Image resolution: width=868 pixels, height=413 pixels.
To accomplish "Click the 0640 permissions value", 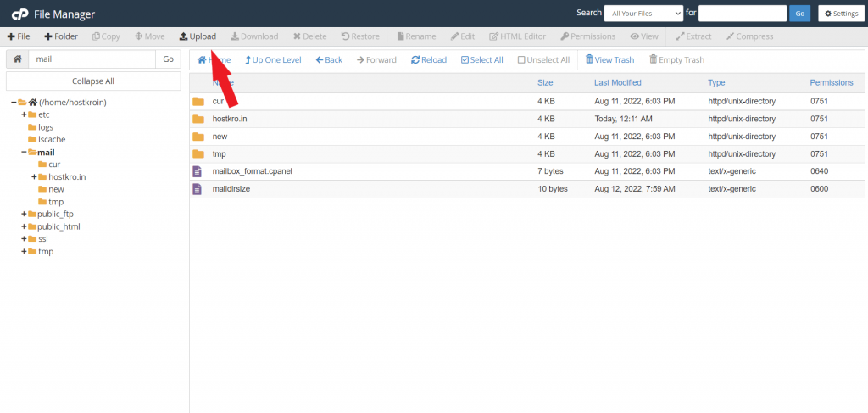I will [x=819, y=171].
